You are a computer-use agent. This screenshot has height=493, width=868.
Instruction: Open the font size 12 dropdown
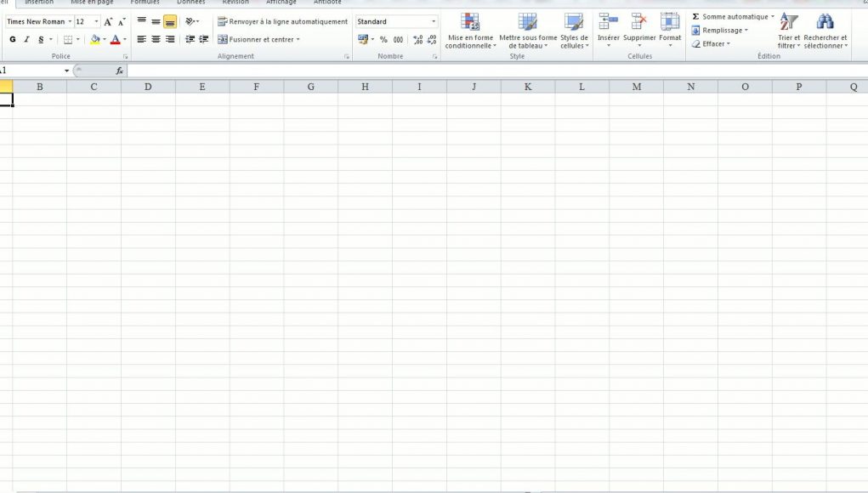pos(96,21)
